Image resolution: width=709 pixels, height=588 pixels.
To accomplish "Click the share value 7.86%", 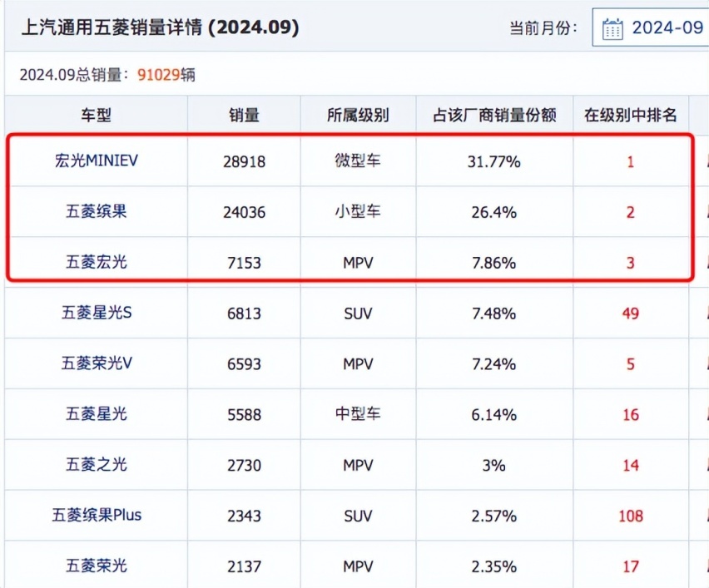I will [x=494, y=263].
